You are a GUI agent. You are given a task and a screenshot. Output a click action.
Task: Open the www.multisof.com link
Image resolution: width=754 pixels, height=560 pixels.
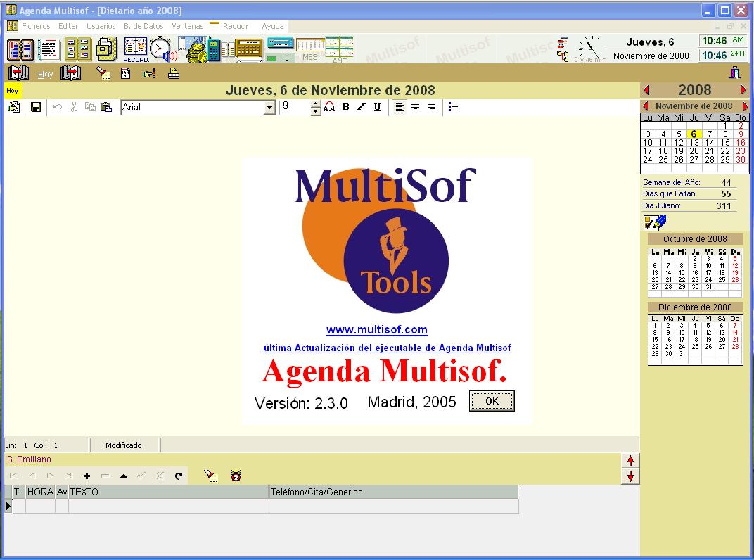376,329
